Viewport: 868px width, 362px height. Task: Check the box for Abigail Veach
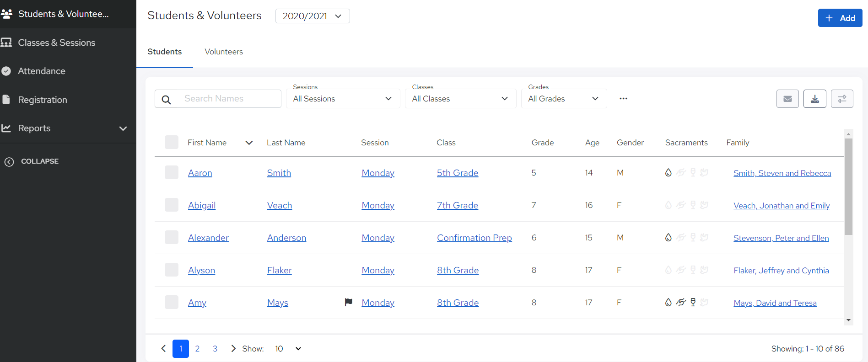point(172,205)
